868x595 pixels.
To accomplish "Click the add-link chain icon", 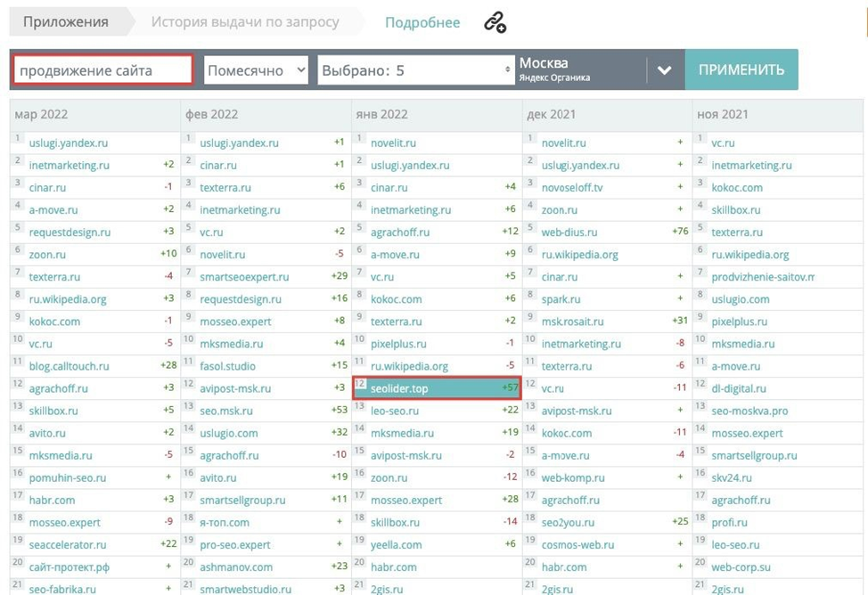I will pyautogui.click(x=495, y=22).
